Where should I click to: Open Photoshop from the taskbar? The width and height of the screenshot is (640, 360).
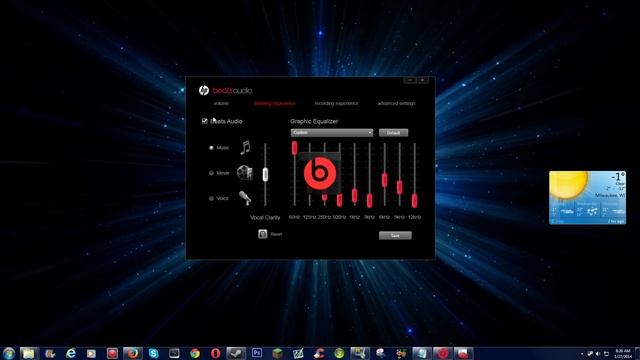(x=257, y=353)
